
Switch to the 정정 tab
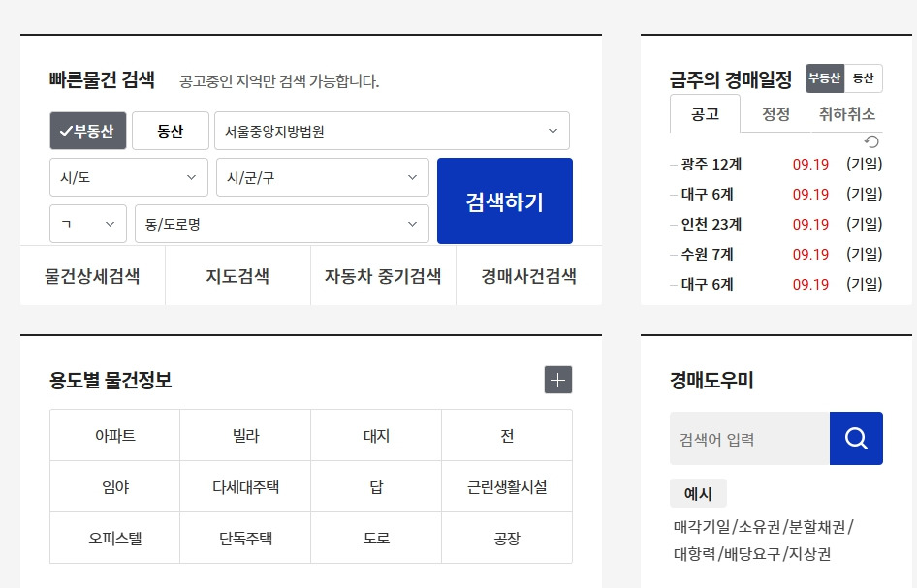775,114
